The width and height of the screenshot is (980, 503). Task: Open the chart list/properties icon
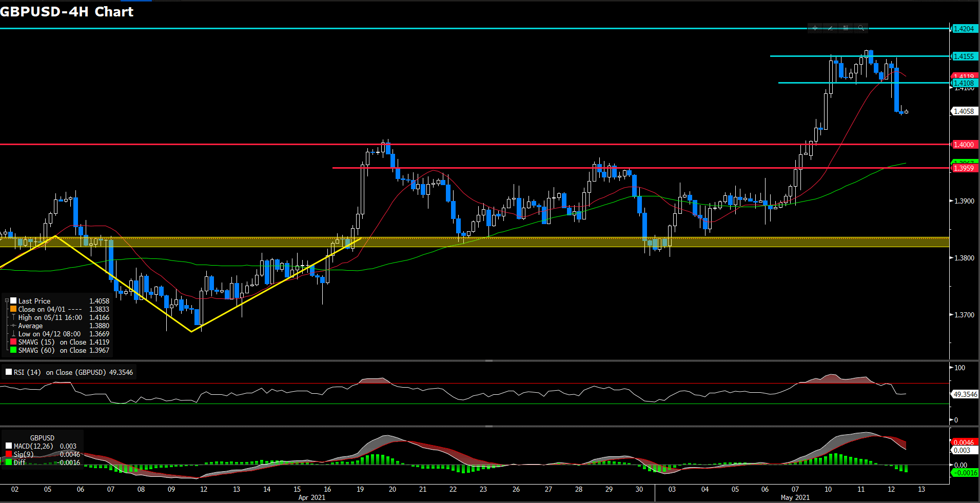[846, 28]
